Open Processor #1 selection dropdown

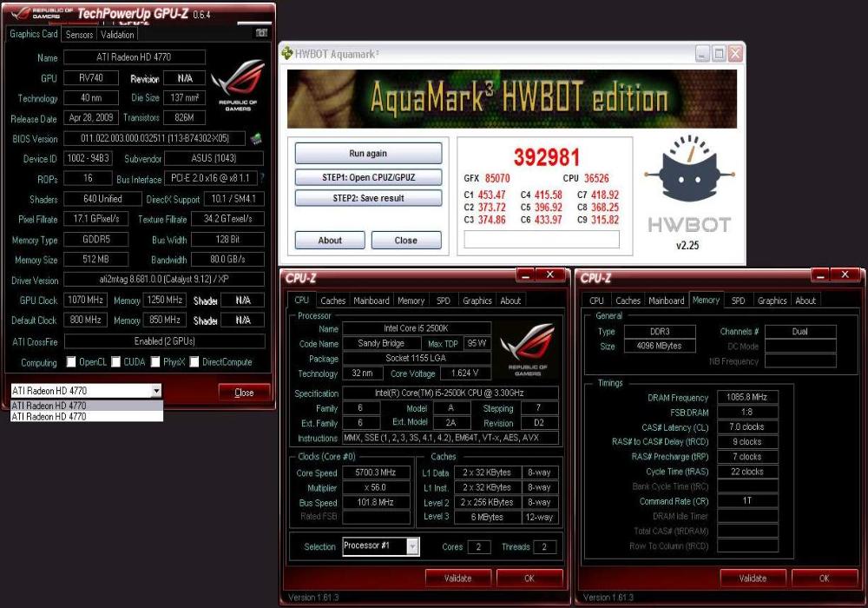[412, 546]
